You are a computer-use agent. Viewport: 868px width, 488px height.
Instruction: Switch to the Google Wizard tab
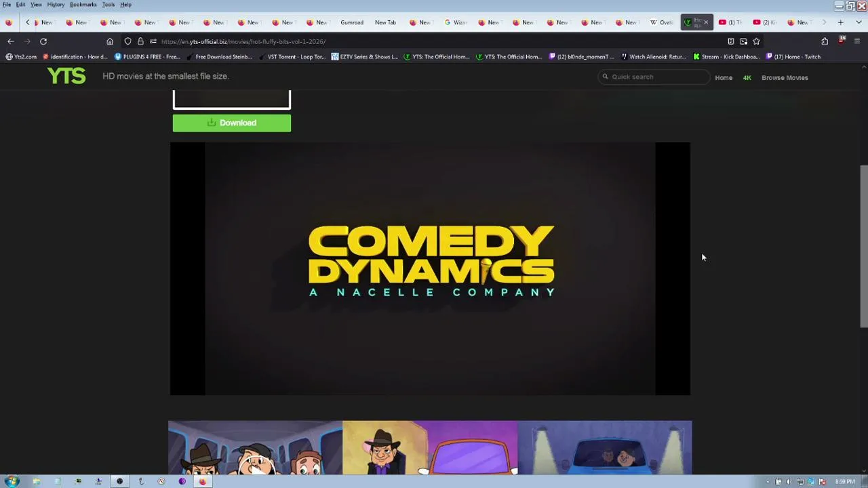coord(456,22)
